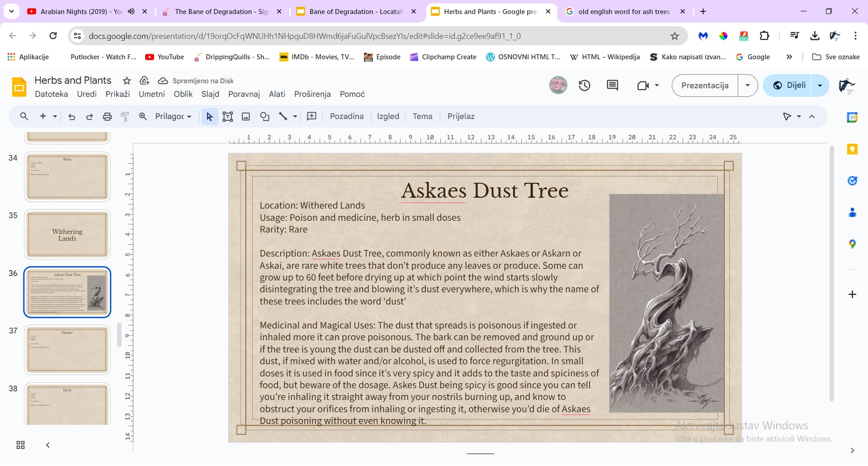Select slide 35 Withering Lands thumbnail
This screenshot has height=466, width=868.
click(x=67, y=234)
